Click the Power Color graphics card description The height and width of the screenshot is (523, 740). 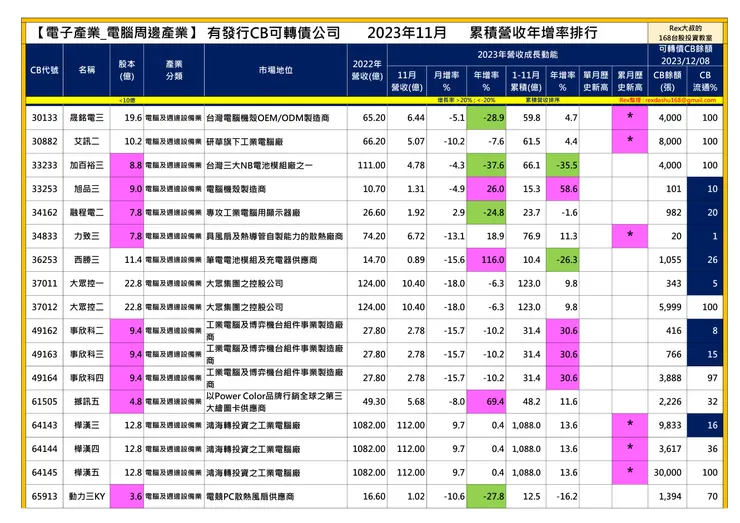click(x=274, y=402)
